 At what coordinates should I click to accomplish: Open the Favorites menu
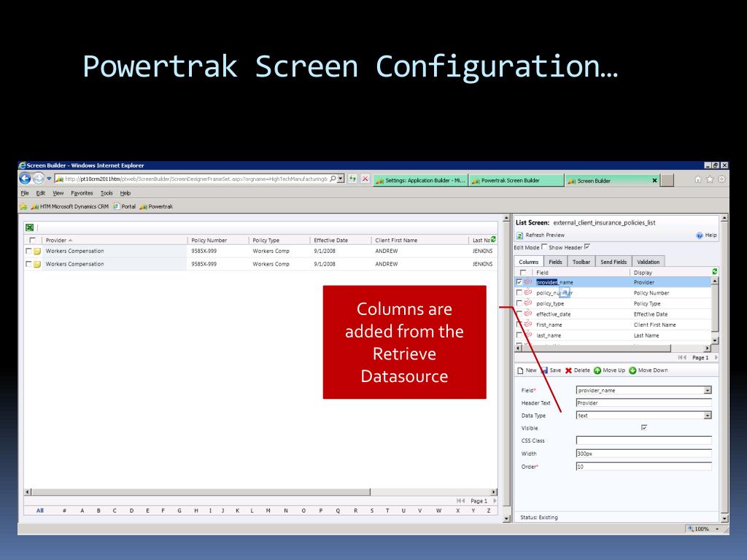(x=82, y=193)
